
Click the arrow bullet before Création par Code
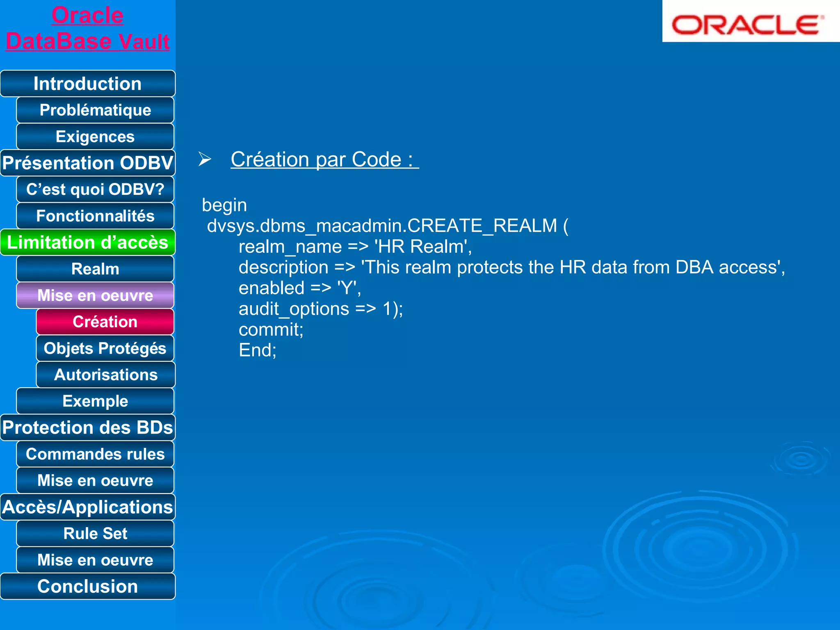pos(205,159)
